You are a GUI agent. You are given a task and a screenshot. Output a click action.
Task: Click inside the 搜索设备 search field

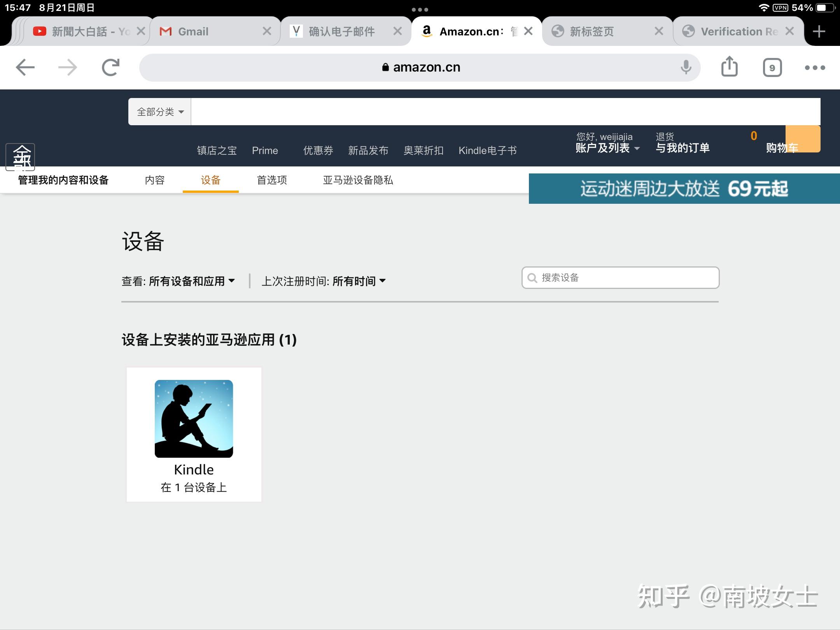(620, 278)
